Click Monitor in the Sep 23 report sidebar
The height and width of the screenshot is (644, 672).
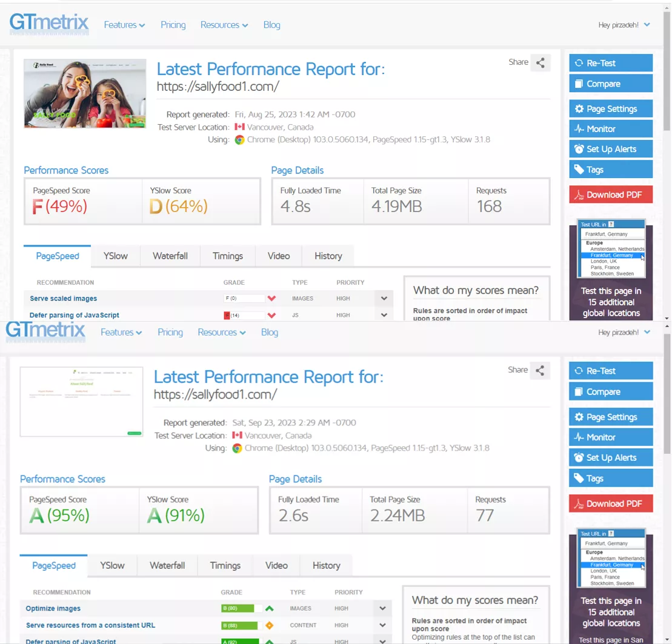coord(611,437)
